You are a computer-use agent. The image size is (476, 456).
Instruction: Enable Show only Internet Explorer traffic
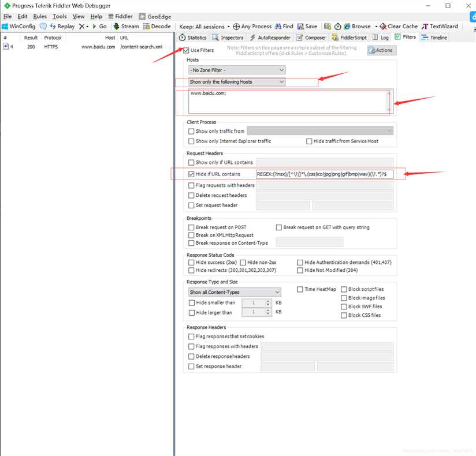pos(191,141)
